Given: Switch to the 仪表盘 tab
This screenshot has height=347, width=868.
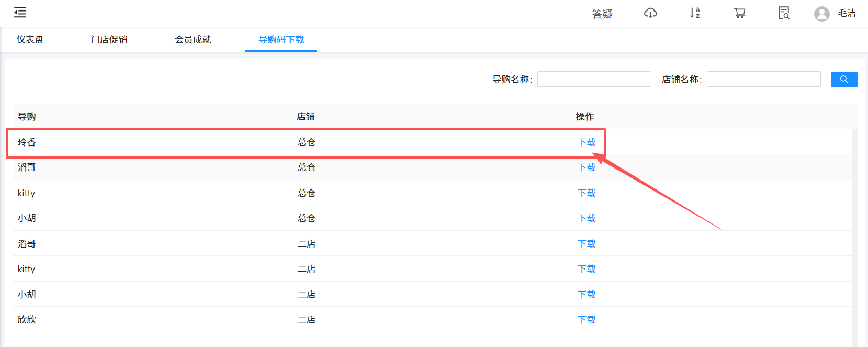Looking at the screenshot, I should click(x=30, y=40).
